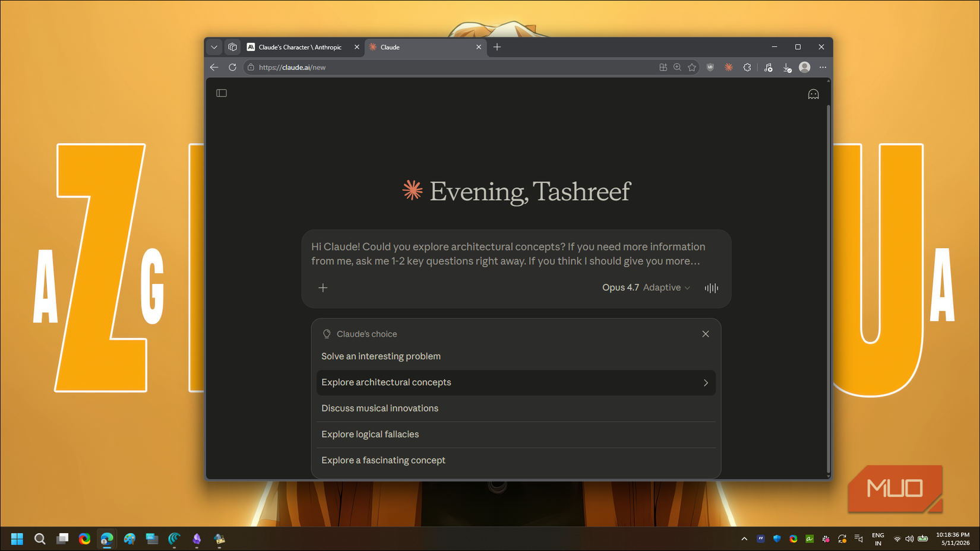This screenshot has height=551, width=980.
Task: Open the browser profile avatar
Action: pos(805,68)
